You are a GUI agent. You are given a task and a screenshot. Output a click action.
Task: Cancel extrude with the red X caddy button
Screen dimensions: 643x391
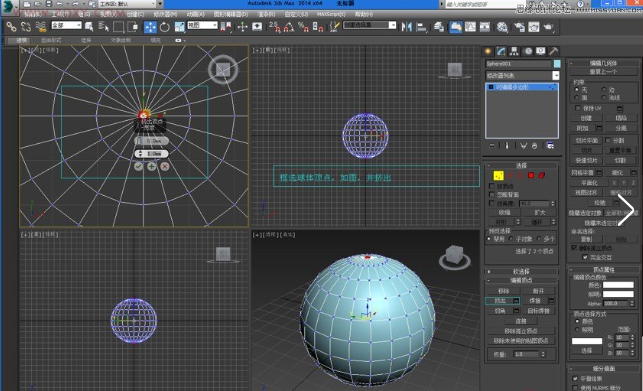(165, 166)
